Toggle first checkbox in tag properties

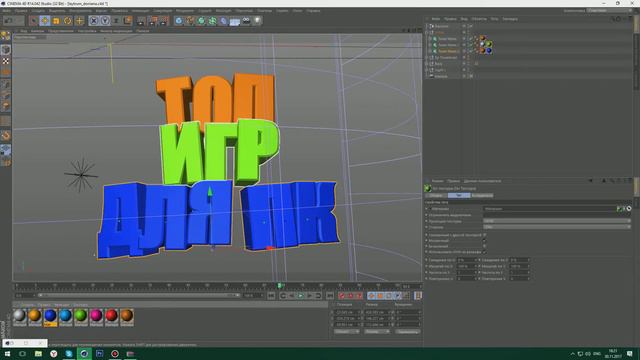pyautogui.click(x=484, y=235)
